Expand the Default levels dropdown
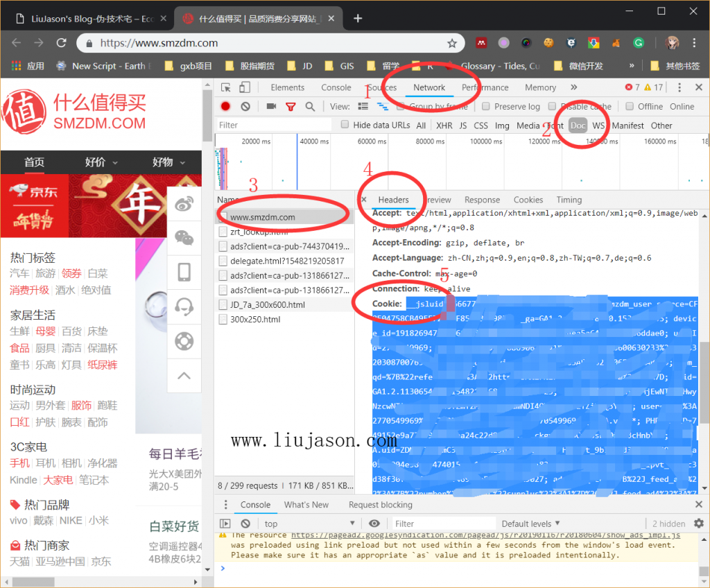This screenshot has width=710, height=588. (530, 524)
